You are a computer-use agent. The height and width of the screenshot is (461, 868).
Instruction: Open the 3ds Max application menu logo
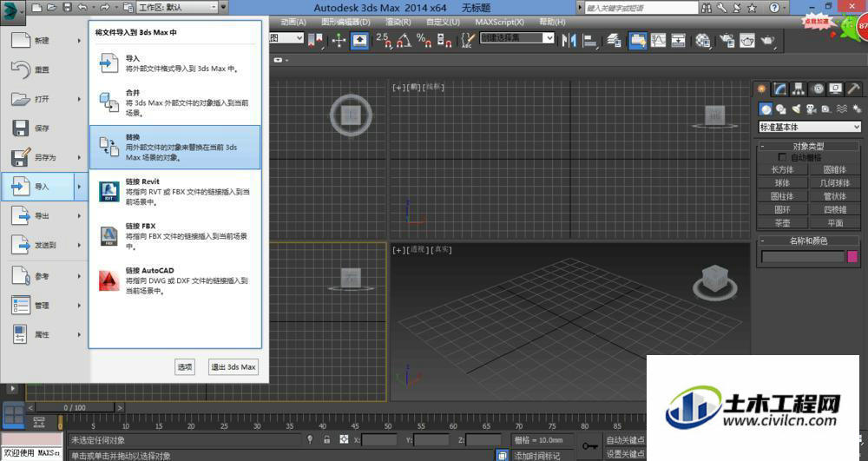(12, 11)
